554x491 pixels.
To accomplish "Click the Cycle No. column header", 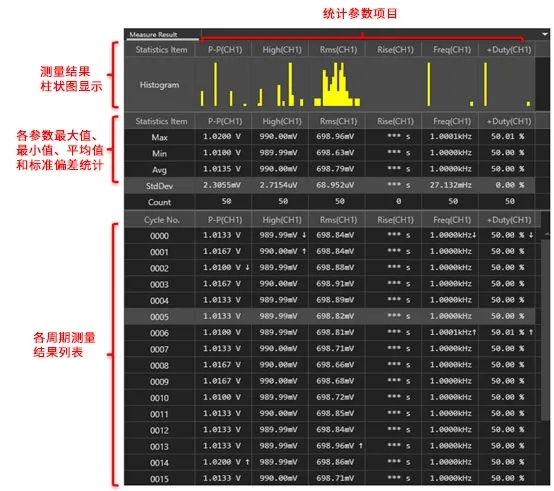I will (x=160, y=220).
